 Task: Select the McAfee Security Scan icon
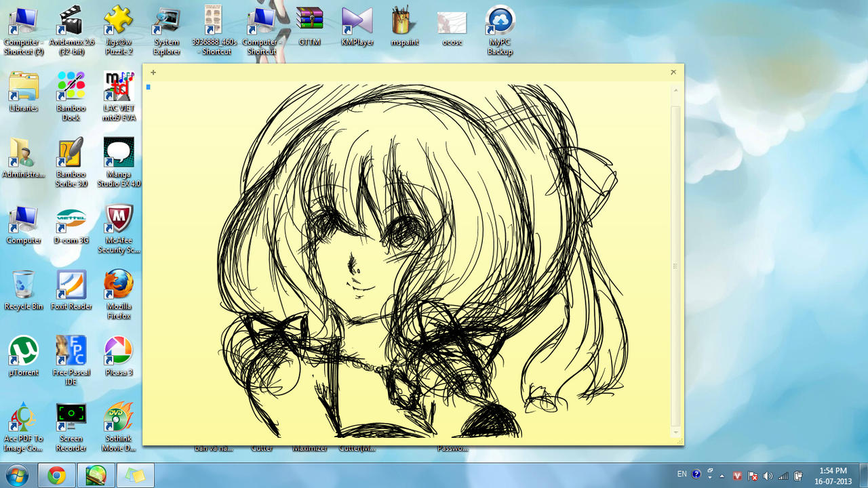119,228
